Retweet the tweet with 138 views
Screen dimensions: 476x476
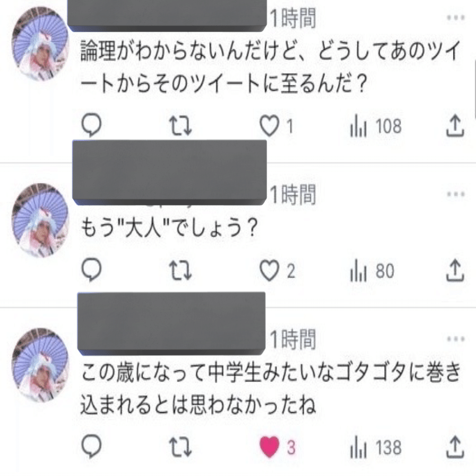[183, 447]
